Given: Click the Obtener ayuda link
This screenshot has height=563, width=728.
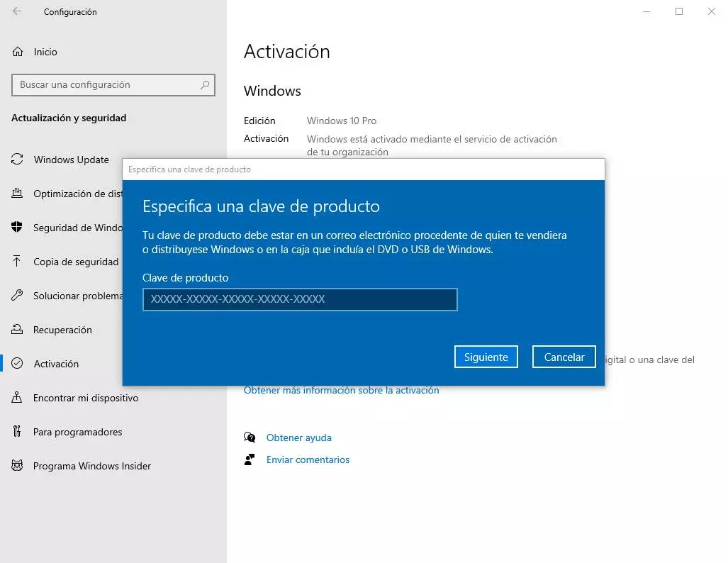Looking at the screenshot, I should [x=299, y=437].
